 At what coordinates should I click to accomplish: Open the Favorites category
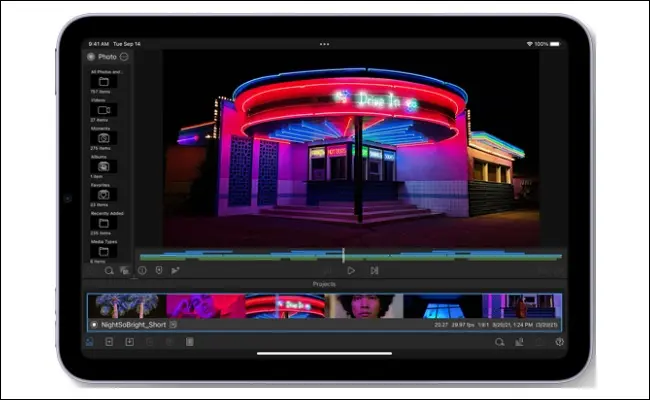pos(104,194)
